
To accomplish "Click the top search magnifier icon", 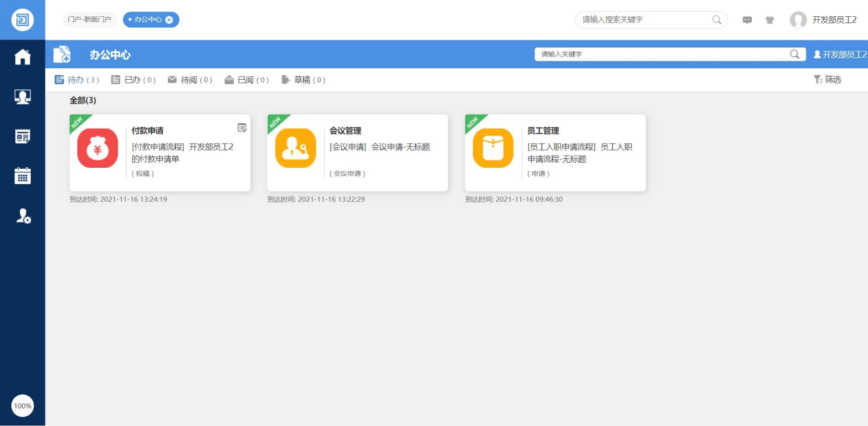I will pyautogui.click(x=716, y=20).
